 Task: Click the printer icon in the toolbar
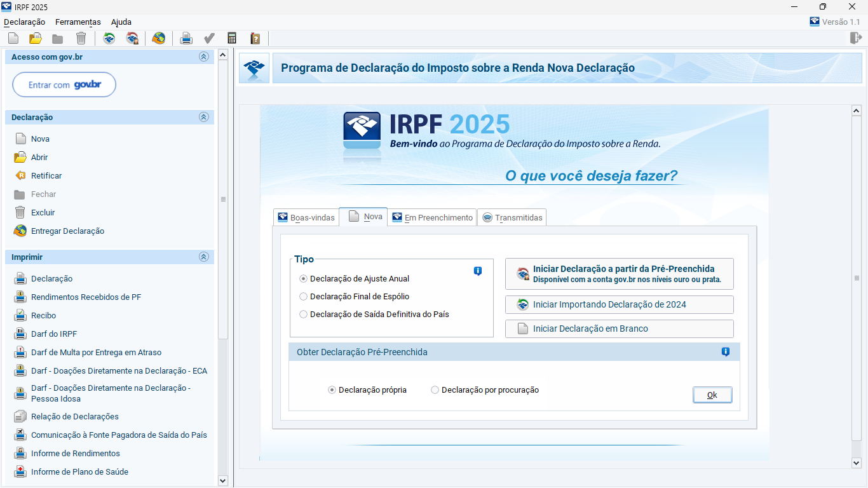[x=186, y=38]
